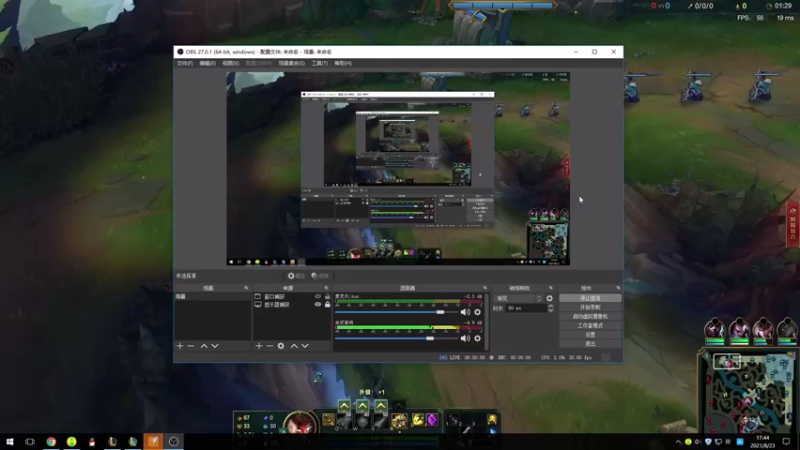Click Start Recording button in Controls
This screenshot has height=450, width=800.
tap(590, 307)
